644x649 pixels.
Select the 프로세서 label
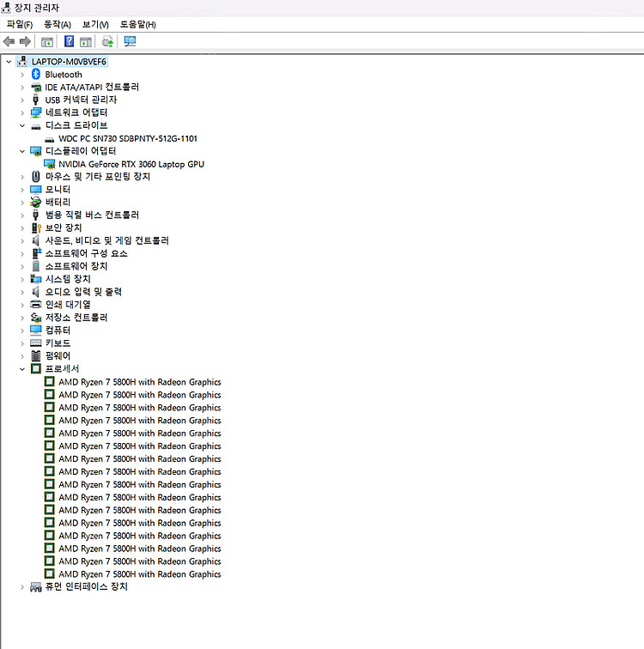click(x=62, y=369)
